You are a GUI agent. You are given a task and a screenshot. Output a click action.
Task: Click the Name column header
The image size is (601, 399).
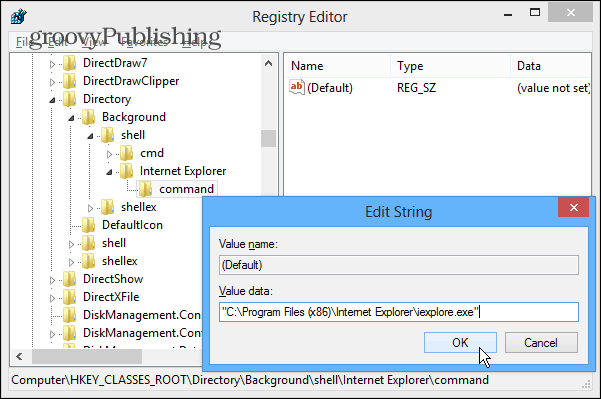(x=338, y=66)
